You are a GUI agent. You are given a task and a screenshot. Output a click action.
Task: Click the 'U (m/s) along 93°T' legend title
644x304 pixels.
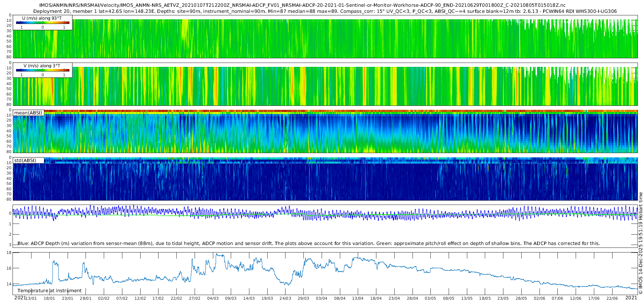click(x=42, y=18)
